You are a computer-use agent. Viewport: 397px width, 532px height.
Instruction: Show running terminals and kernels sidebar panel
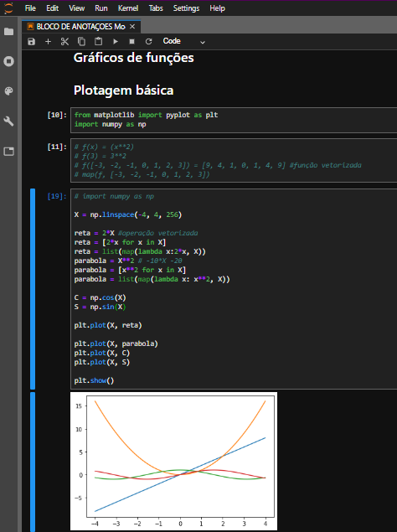[9, 61]
